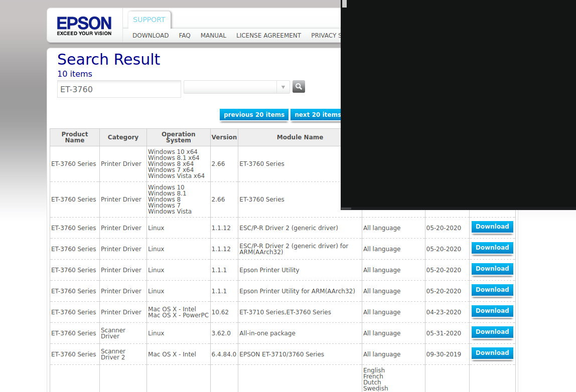Open the LICENSE AGREEMENT menu item
576x392 pixels.
click(x=268, y=36)
